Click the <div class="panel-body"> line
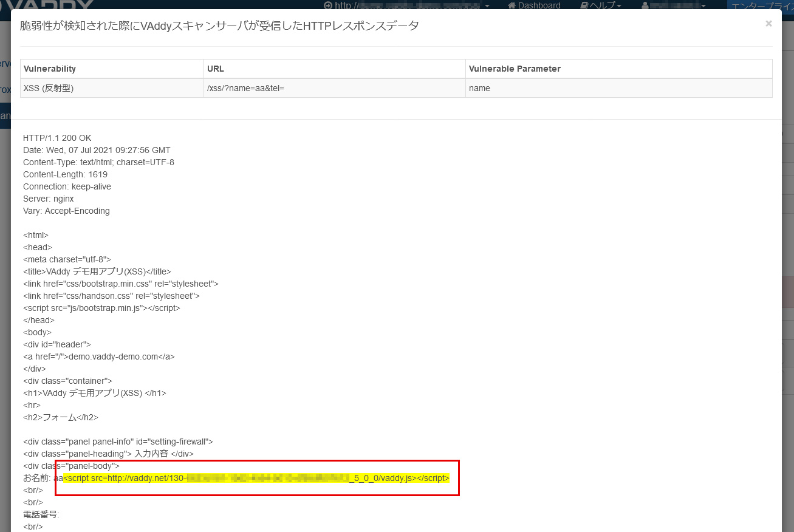The height and width of the screenshot is (532, 794). pos(71,466)
